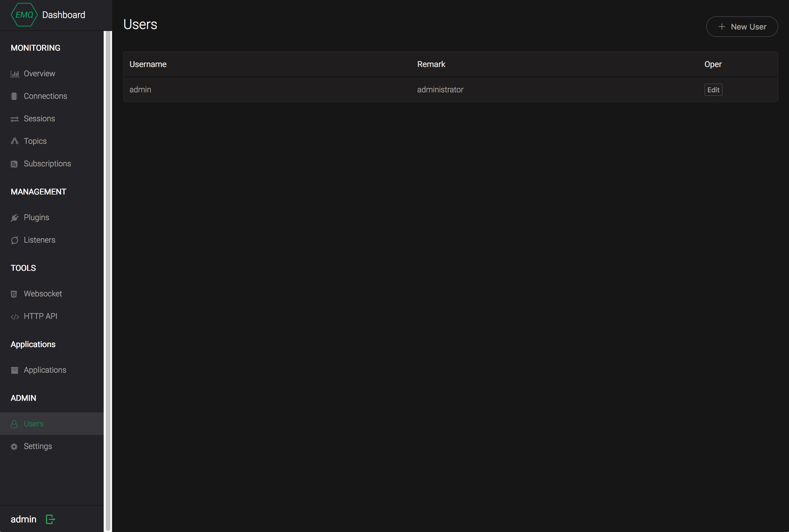Screen dimensions: 789x532
Task: Select Users in the Admin section
Action: coord(34,424)
